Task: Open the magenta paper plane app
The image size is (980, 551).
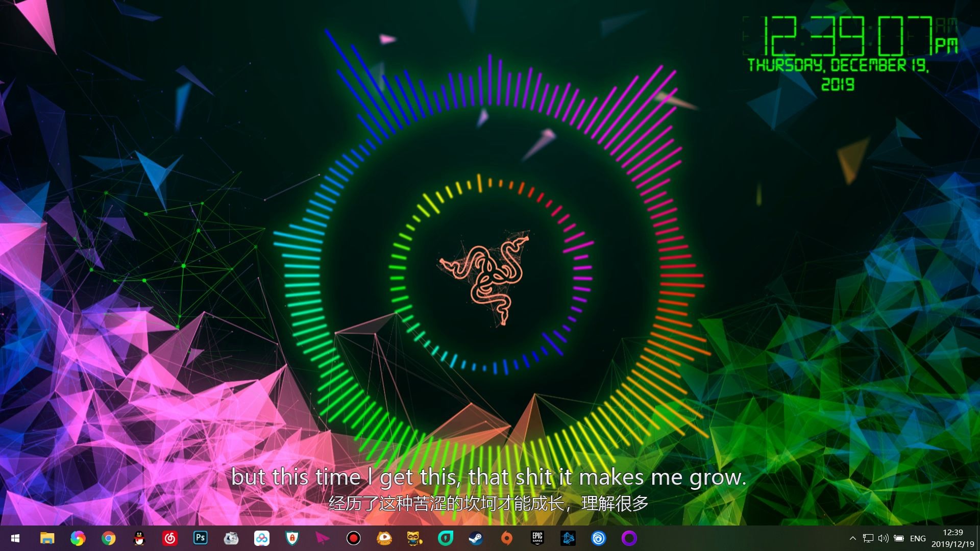Action: [323, 538]
